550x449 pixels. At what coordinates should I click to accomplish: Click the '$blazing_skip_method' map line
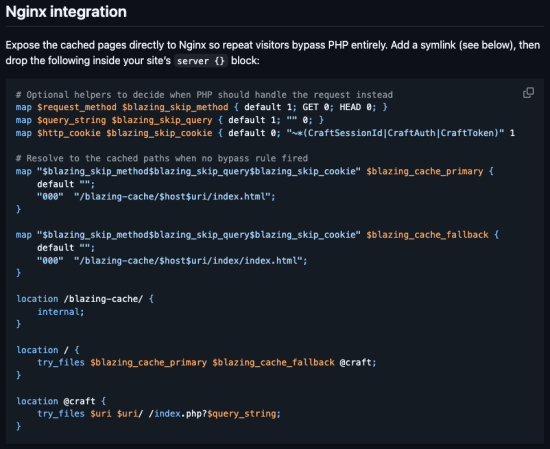tap(201, 107)
